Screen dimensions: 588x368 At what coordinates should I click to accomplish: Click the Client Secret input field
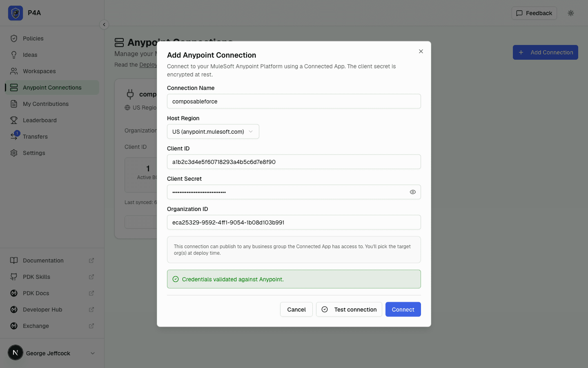[294, 192]
